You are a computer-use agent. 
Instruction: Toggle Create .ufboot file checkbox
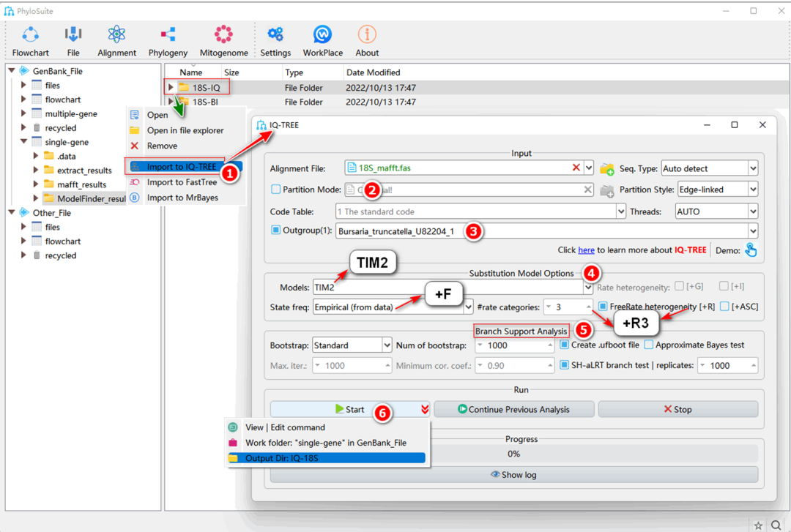click(x=565, y=345)
